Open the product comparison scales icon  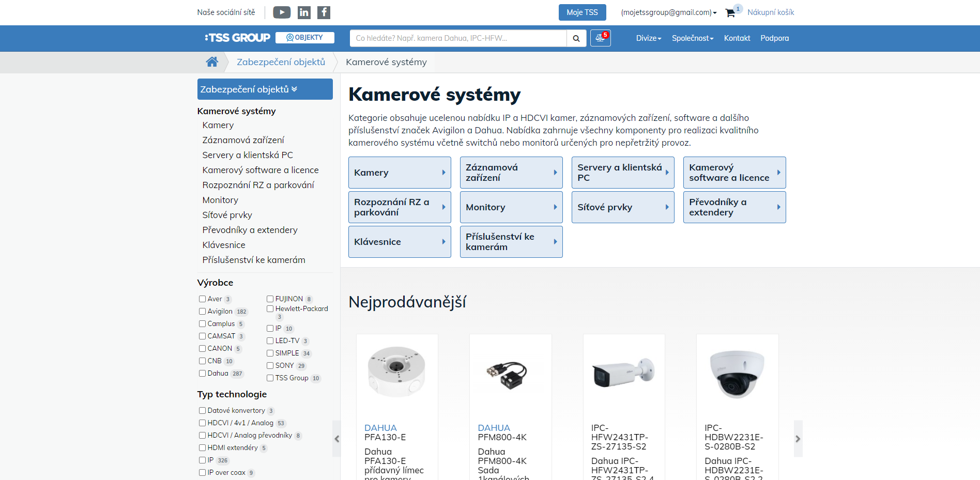pyautogui.click(x=600, y=38)
